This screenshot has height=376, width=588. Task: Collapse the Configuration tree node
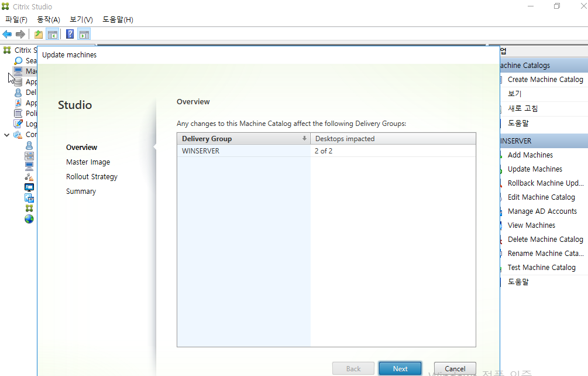7,135
